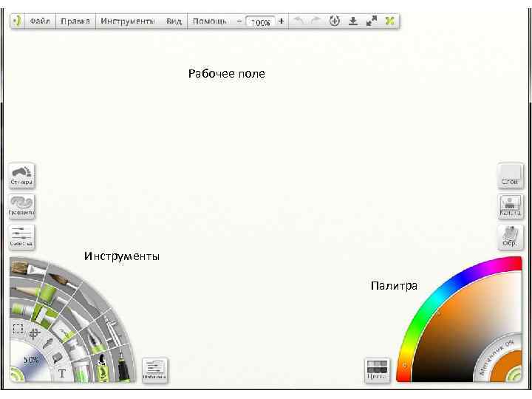The width and height of the screenshot is (532, 399).
Task: Open the Инструменты menu
Action: tap(128, 21)
